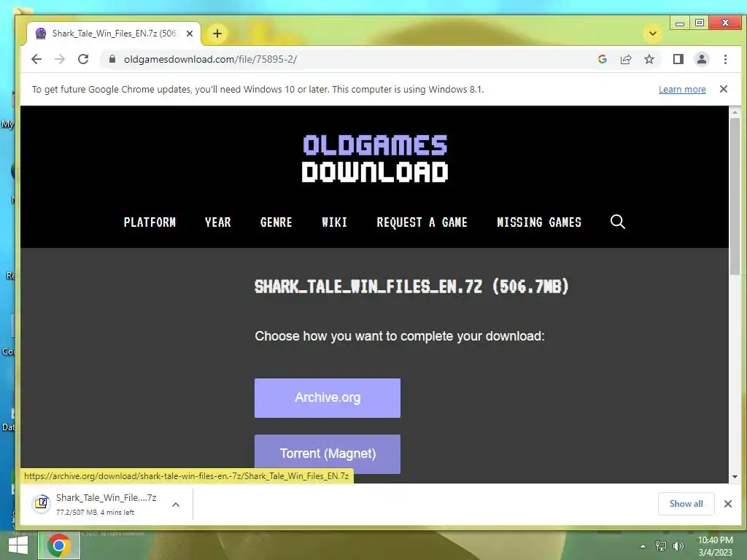Open the site search magnifier
This screenshot has height=560, width=747.
[x=618, y=222]
